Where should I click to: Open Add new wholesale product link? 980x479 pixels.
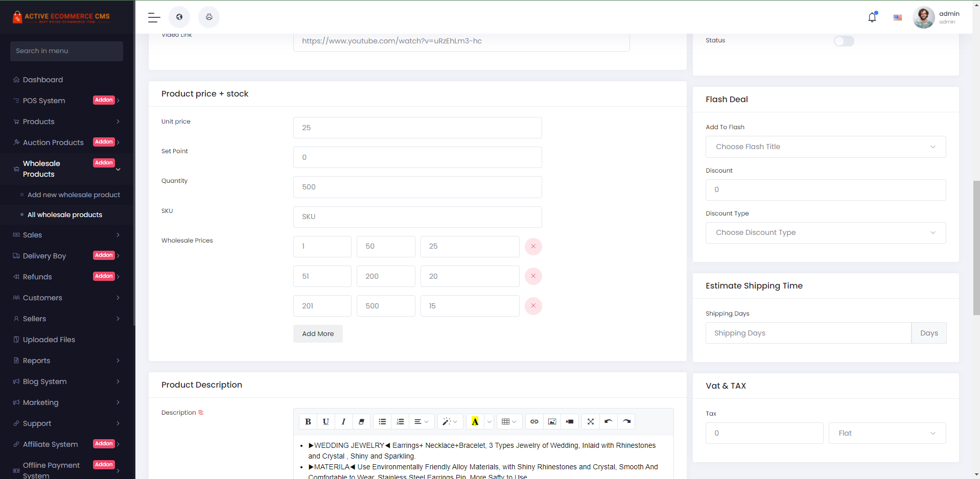pos(74,195)
